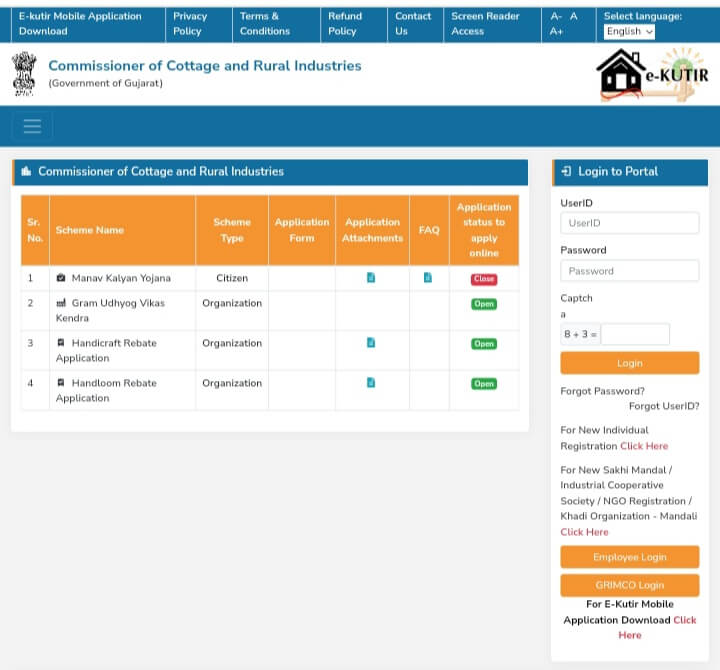The width and height of the screenshot is (720, 670).
Task: Click the Forgot Password? link
Action: pos(602,391)
